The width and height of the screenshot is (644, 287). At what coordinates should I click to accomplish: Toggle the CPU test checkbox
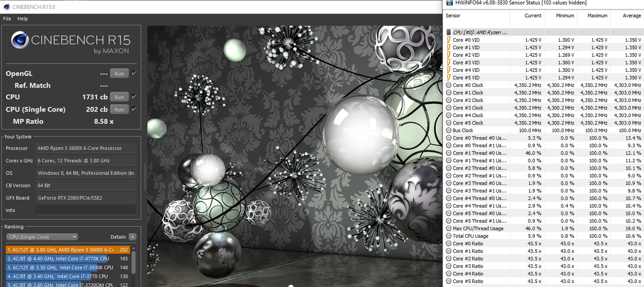pos(134,97)
